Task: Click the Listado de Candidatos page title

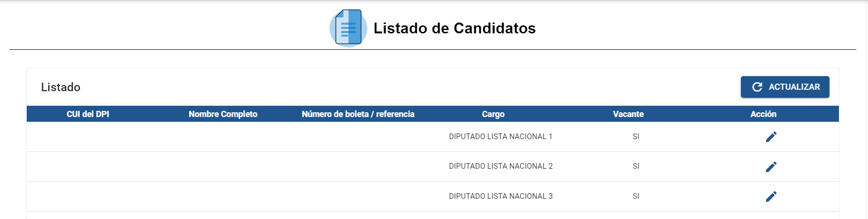Action: click(454, 28)
